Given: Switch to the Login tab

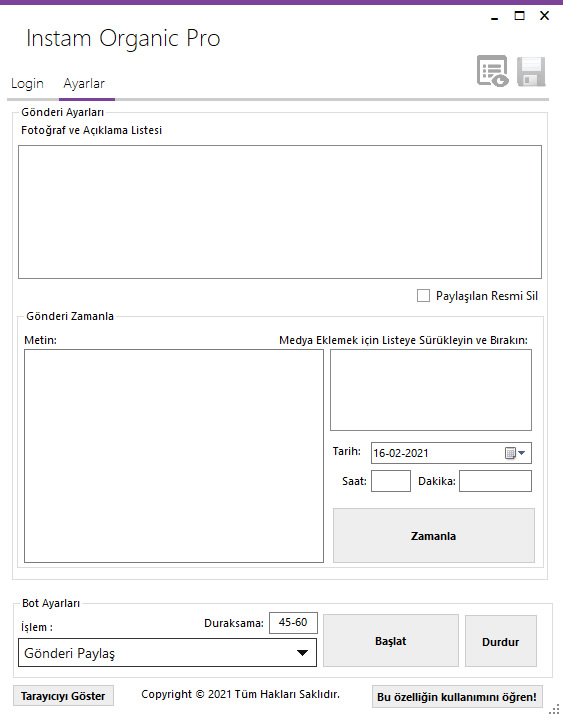Looking at the screenshot, I should [27, 84].
